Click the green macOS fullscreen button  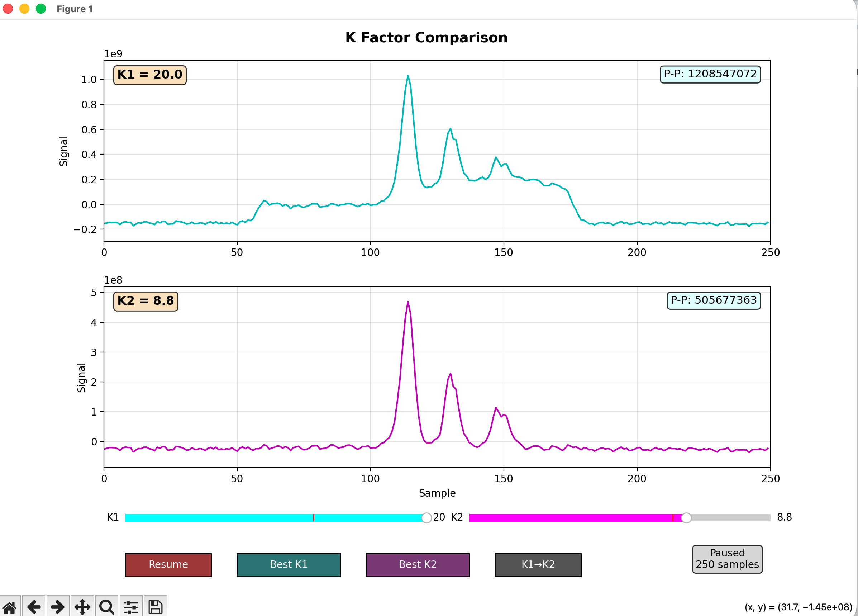[41, 9]
